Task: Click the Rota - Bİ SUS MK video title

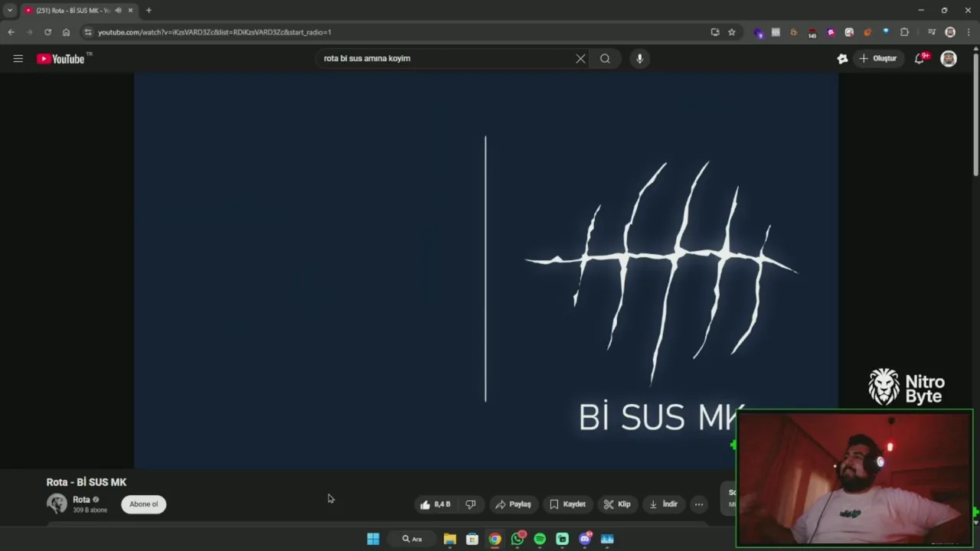Action: click(x=87, y=482)
